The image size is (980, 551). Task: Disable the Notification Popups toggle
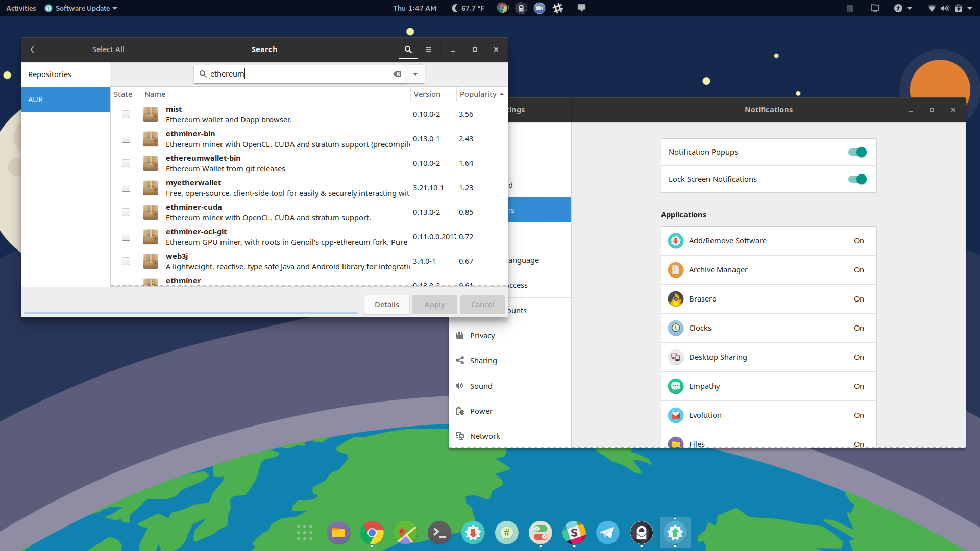[857, 152]
